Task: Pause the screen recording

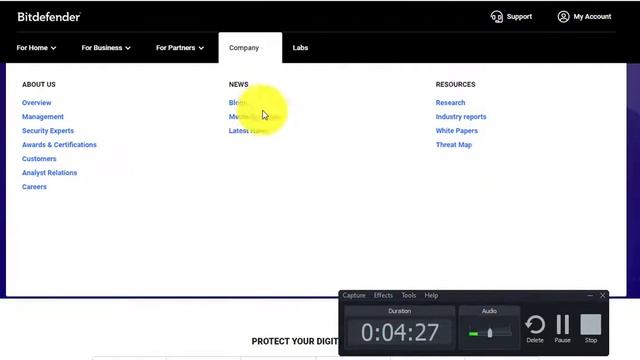Action: pyautogui.click(x=562, y=325)
